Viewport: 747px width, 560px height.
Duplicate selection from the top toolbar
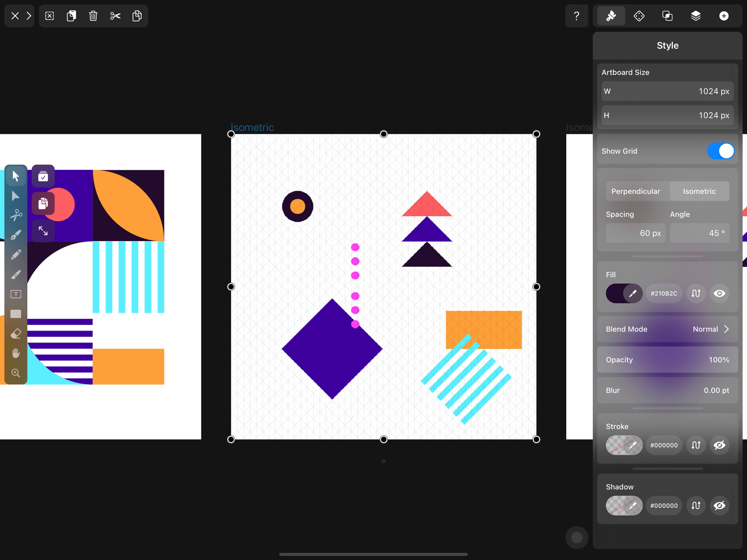tap(71, 16)
